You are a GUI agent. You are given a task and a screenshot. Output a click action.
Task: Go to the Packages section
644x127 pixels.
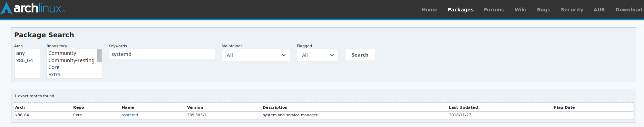tap(460, 10)
